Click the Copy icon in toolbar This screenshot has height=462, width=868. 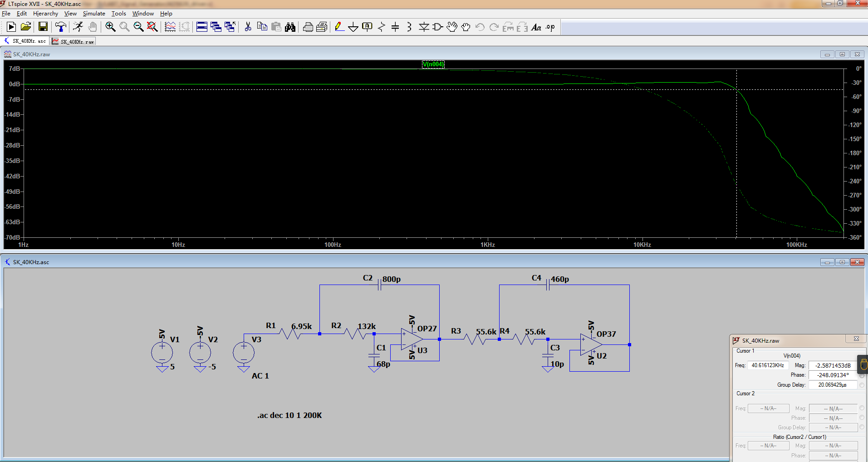pos(262,27)
